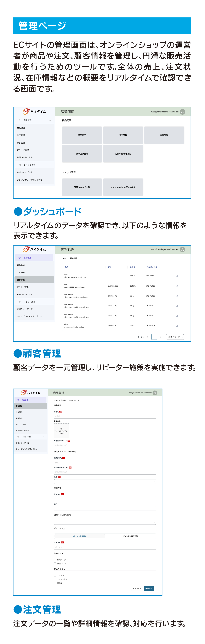
Task: Click user avatar icon in 管理画面 header
Action: 183,112
